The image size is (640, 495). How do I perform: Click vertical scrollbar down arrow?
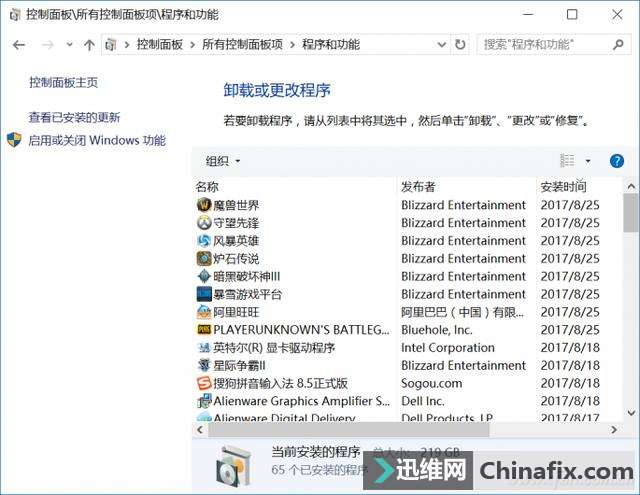point(631,413)
